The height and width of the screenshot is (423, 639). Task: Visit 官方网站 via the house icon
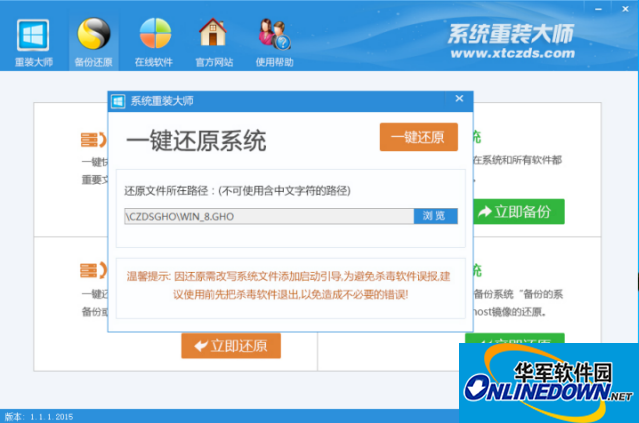[213, 32]
